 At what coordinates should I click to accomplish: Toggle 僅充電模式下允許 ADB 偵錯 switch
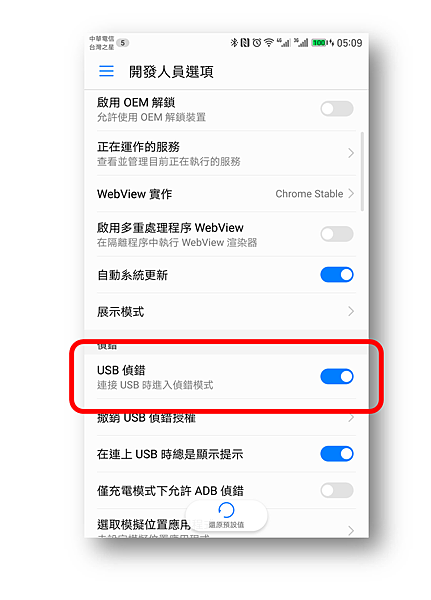pyautogui.click(x=337, y=491)
